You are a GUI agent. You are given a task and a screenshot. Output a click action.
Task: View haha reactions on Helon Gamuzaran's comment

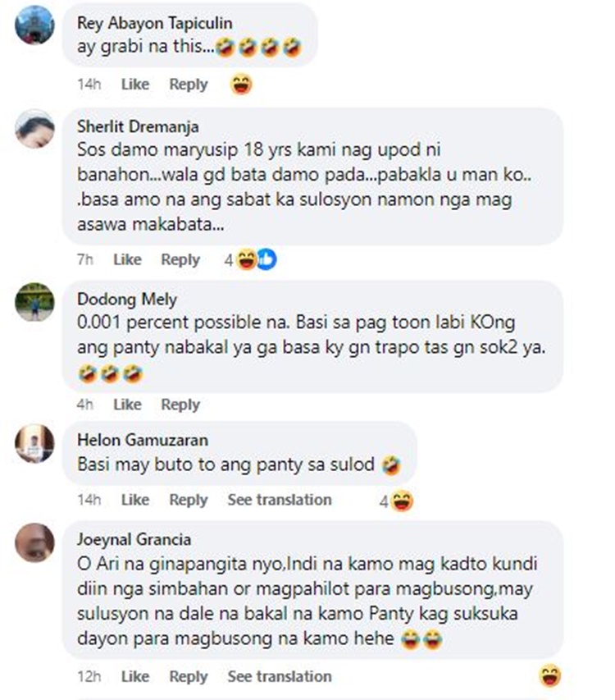click(x=397, y=501)
